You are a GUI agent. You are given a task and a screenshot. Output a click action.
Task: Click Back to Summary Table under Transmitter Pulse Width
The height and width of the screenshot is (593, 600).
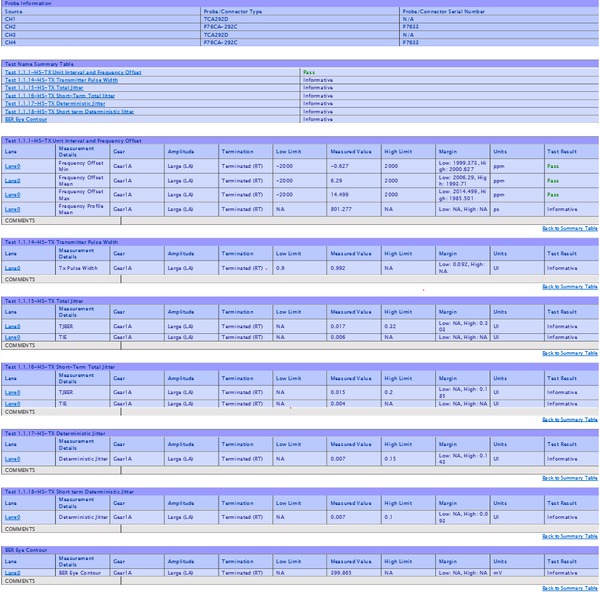(x=569, y=287)
